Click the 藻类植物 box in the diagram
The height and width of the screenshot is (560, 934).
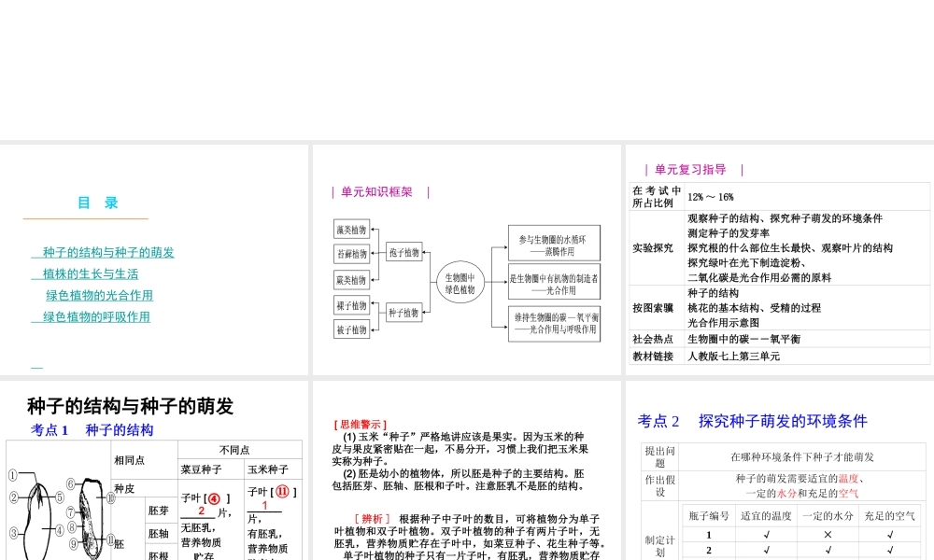(351, 229)
